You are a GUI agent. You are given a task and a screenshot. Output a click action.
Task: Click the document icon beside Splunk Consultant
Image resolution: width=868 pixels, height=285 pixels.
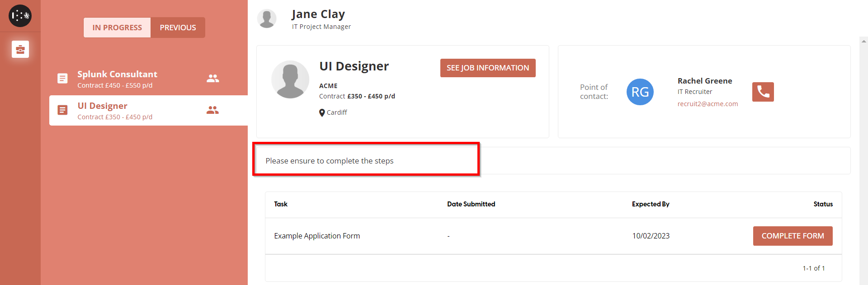point(62,79)
